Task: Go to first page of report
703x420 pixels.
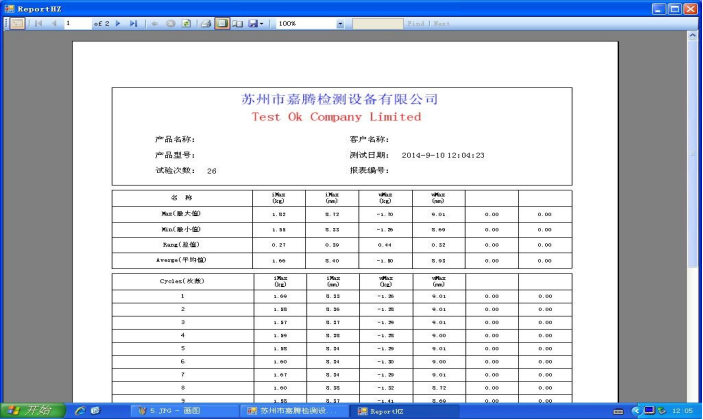Action: (39, 23)
